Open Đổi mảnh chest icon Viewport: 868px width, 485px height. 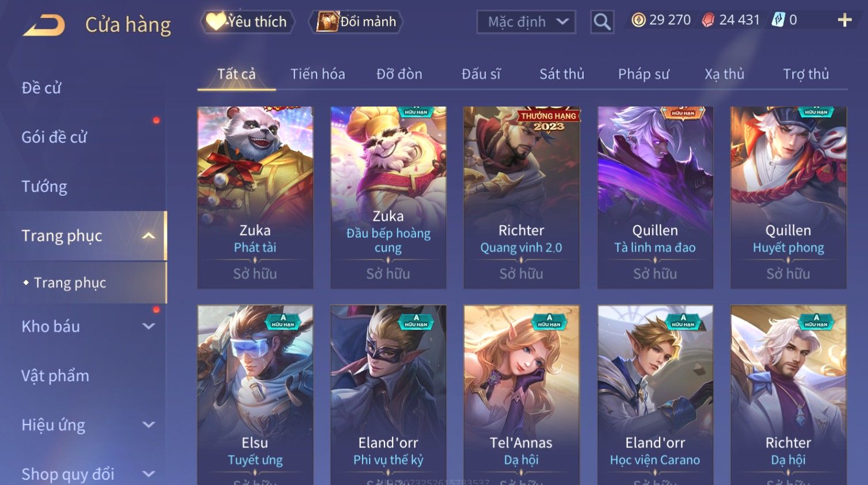tap(328, 21)
